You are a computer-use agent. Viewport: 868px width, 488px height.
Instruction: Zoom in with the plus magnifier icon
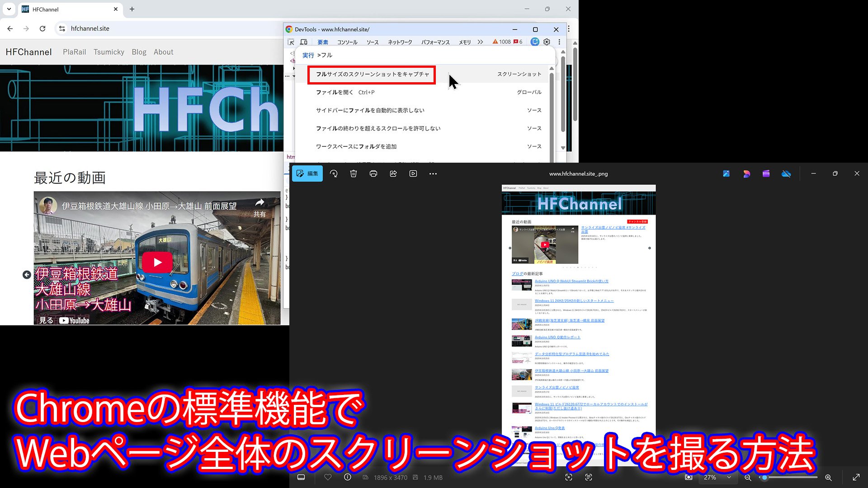point(828,478)
